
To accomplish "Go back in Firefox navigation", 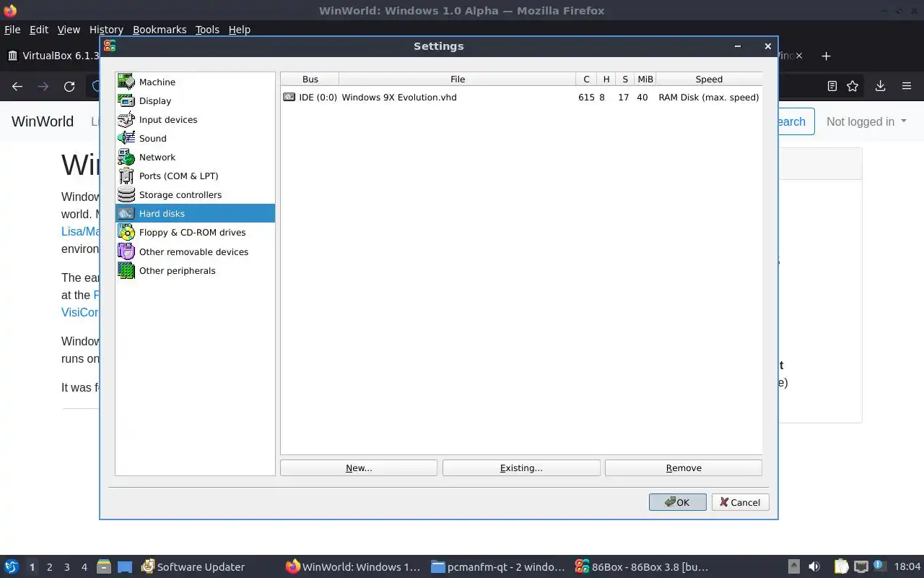I will tap(17, 86).
